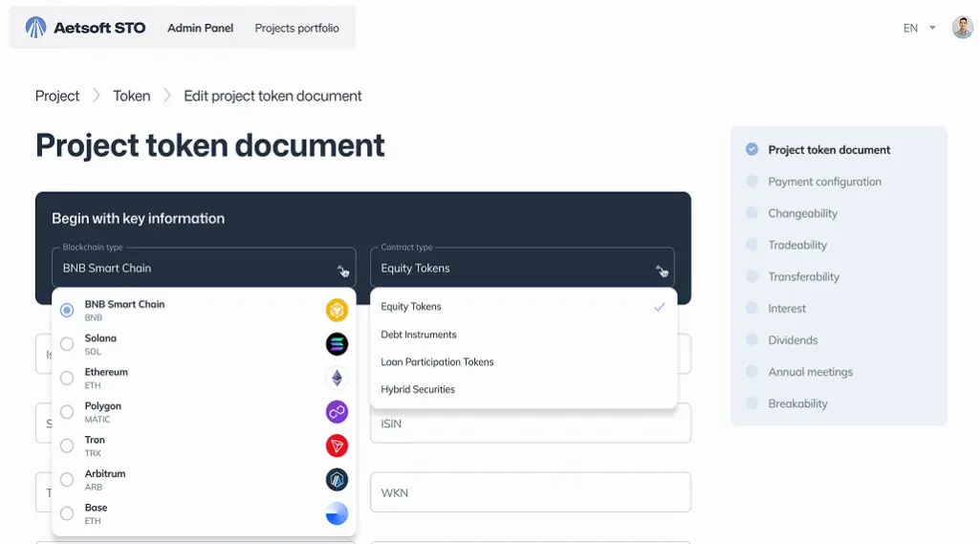The width and height of the screenshot is (980, 544).
Task: Select the Ethereum radio button
Action: point(67,378)
